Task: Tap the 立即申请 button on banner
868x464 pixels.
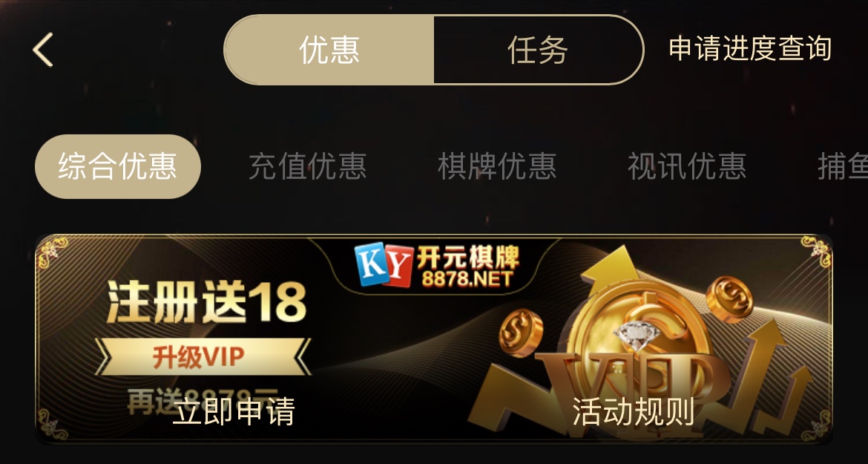Action: [x=234, y=411]
